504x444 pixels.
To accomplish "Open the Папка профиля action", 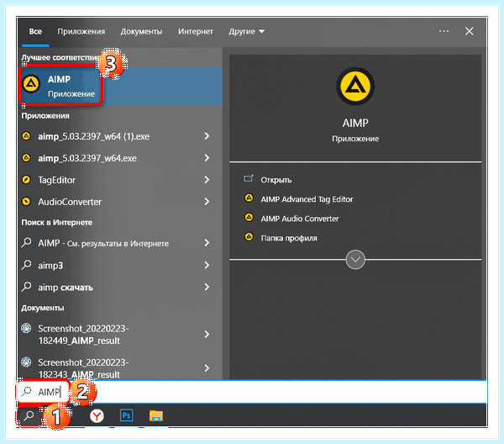I will [289, 238].
